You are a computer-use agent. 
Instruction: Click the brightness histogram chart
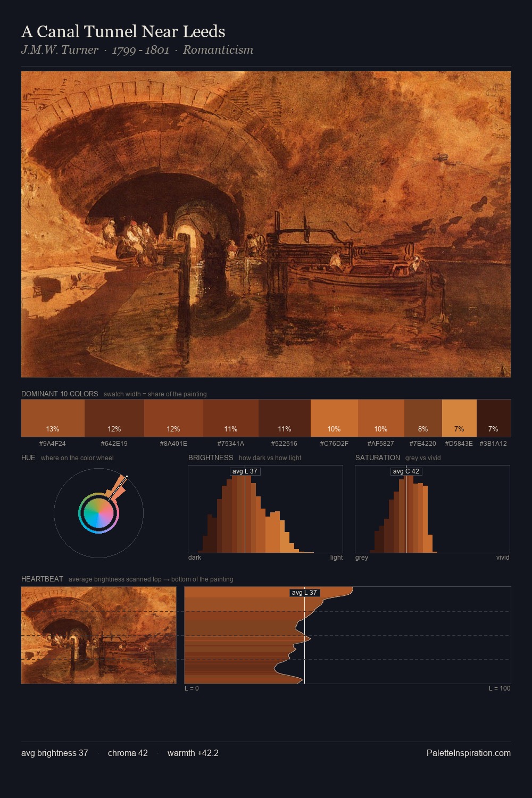tap(265, 509)
